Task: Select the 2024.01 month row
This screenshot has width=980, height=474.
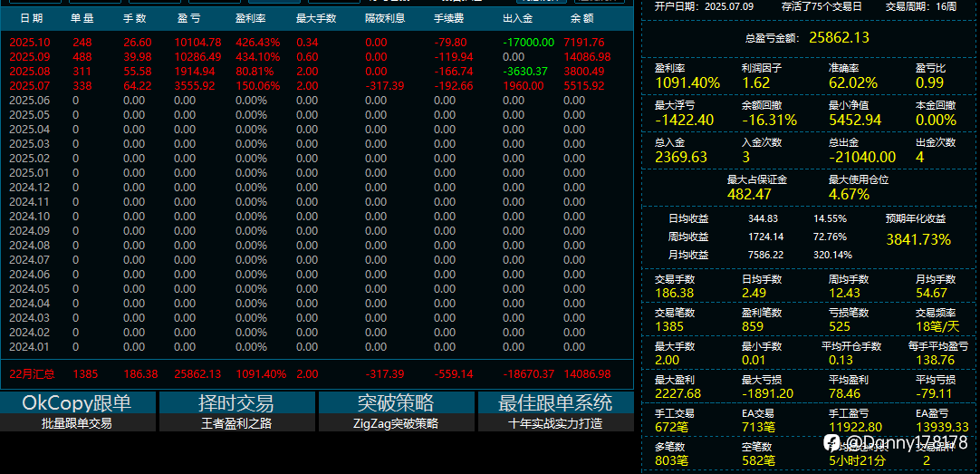Action: pyautogui.click(x=317, y=346)
